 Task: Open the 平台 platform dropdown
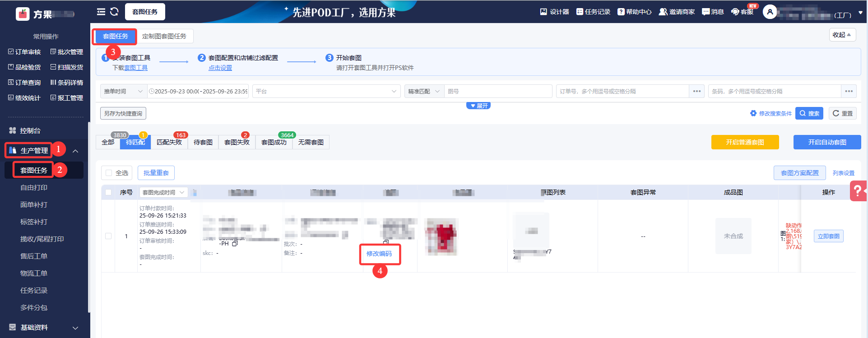(326, 91)
